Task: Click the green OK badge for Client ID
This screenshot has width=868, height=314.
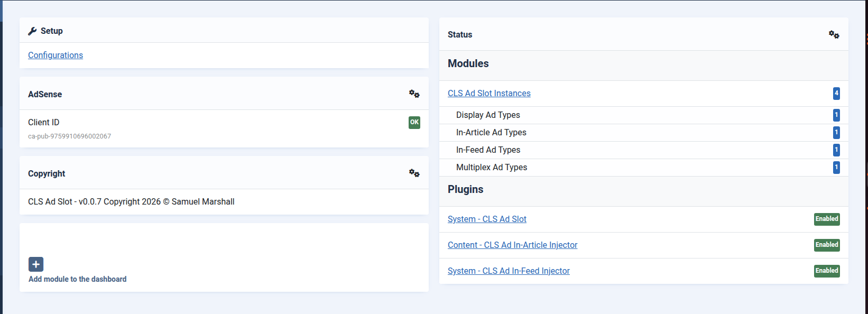Action: (x=414, y=123)
